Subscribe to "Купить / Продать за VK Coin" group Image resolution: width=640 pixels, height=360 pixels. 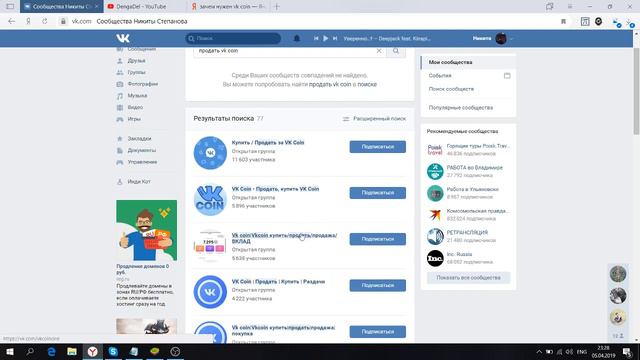pyautogui.click(x=378, y=147)
